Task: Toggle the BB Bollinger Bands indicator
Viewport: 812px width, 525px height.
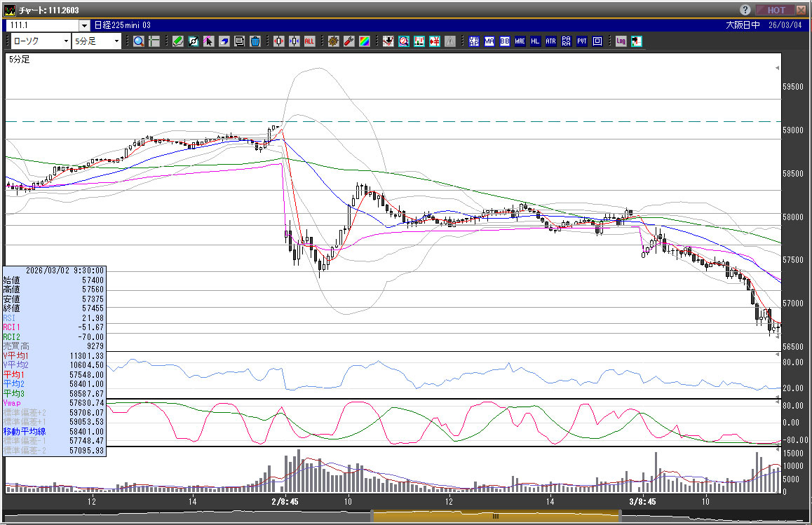Action: click(504, 41)
